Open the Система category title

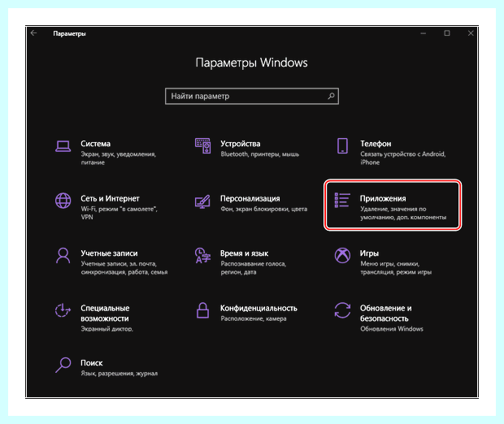point(95,144)
